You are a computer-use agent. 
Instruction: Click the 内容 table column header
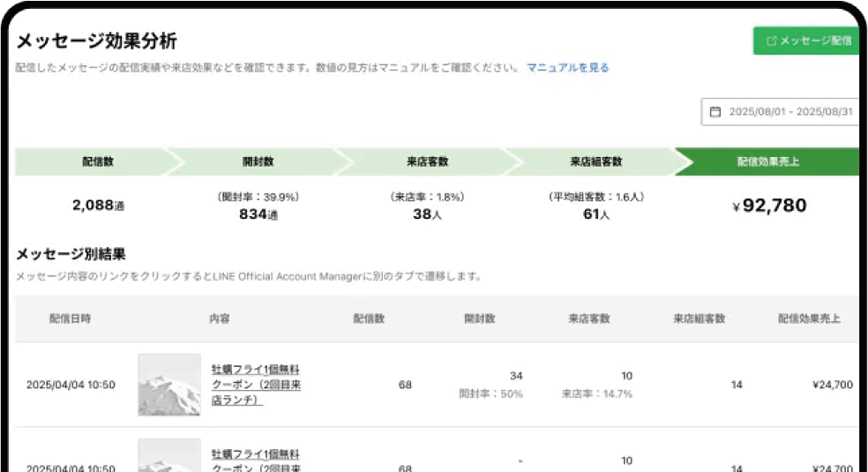point(220,318)
